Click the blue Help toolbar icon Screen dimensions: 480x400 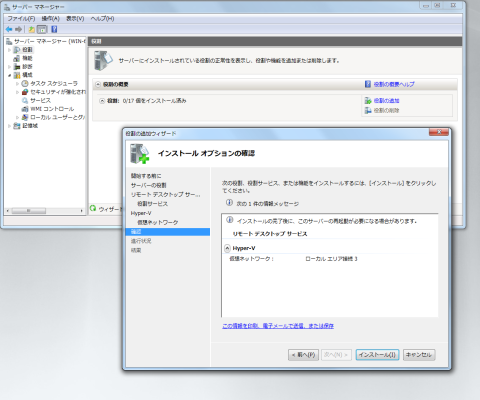tap(54, 29)
